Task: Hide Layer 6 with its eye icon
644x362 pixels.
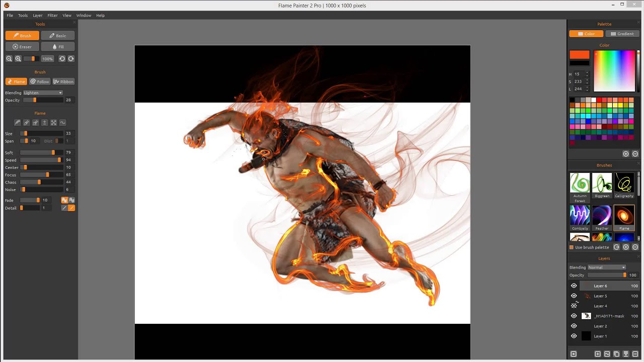Action: 574,286
